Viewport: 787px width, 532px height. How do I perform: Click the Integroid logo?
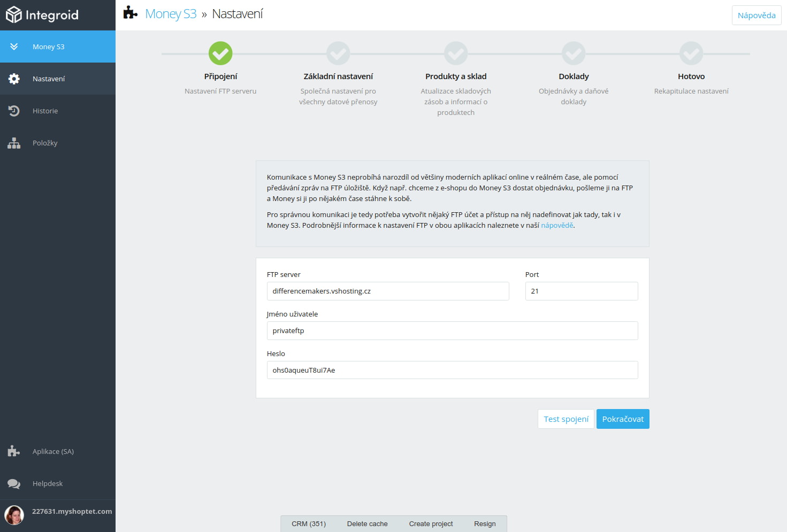42,15
